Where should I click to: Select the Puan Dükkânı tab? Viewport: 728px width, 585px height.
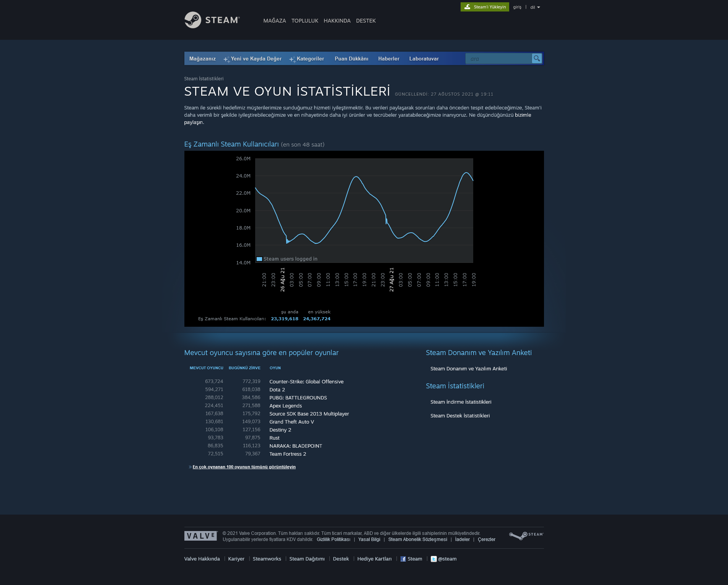tap(352, 59)
